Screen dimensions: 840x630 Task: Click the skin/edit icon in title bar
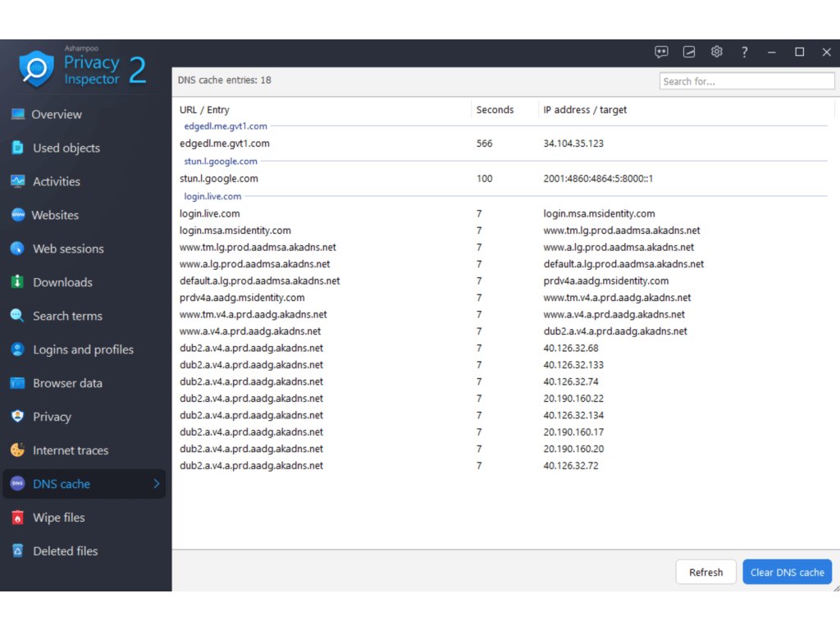pos(689,52)
